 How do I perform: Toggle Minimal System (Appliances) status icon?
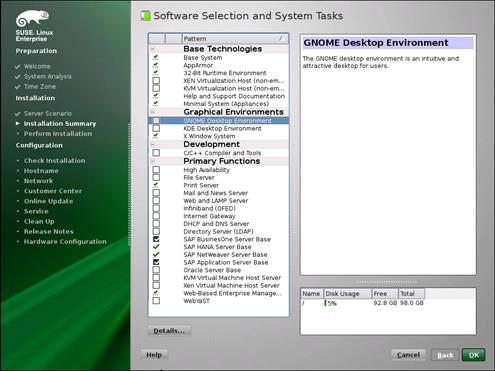pos(156,104)
